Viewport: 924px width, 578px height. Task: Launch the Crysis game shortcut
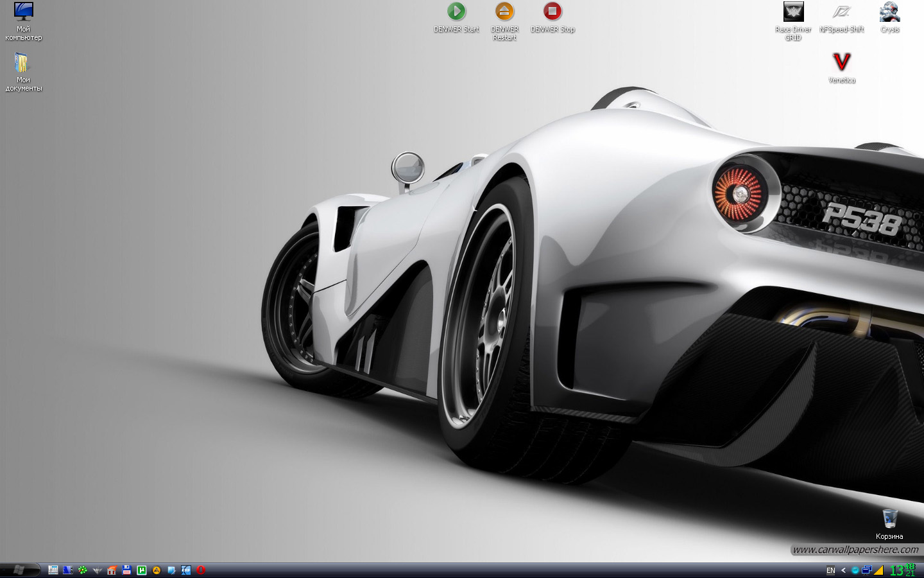(x=890, y=12)
